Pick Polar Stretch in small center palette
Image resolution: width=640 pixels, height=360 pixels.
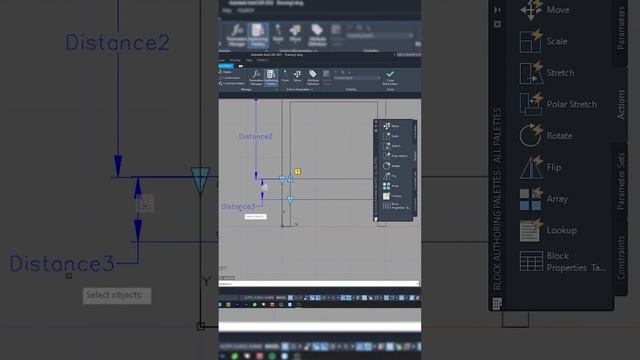tap(395, 156)
